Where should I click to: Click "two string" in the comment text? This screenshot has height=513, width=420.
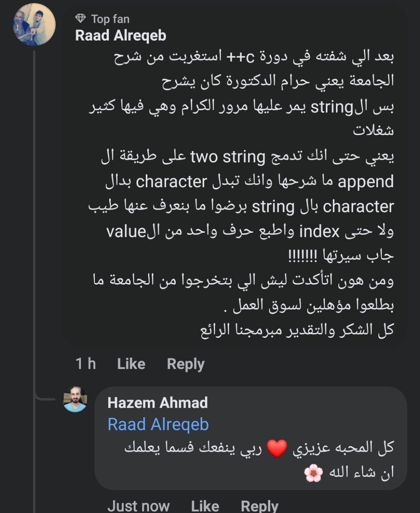228,157
